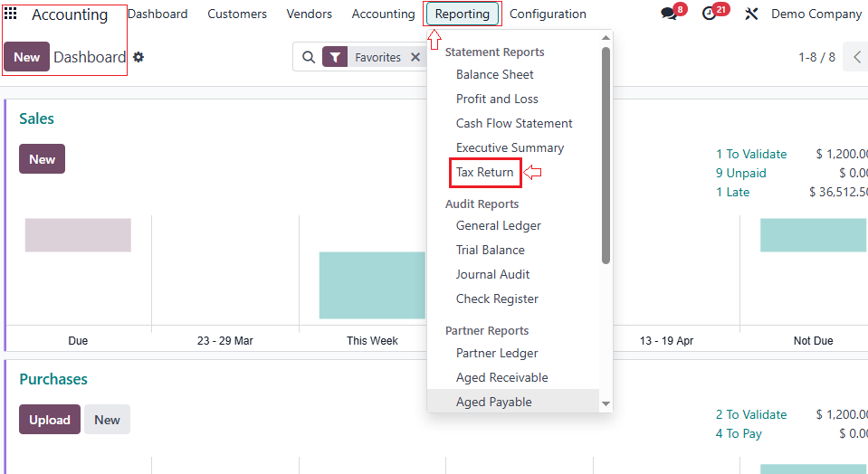Open the Customers menu

(237, 14)
